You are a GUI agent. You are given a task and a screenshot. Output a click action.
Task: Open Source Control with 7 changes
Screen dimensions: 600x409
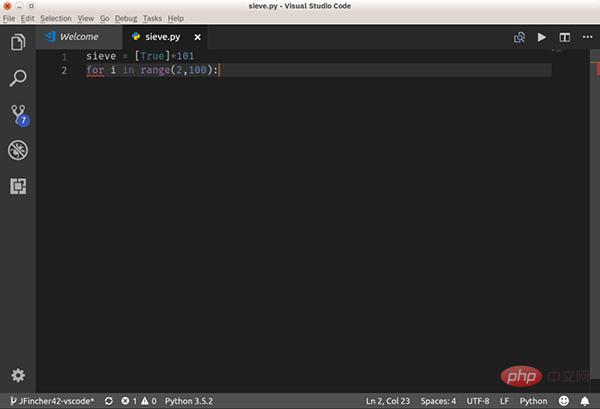coord(20,115)
